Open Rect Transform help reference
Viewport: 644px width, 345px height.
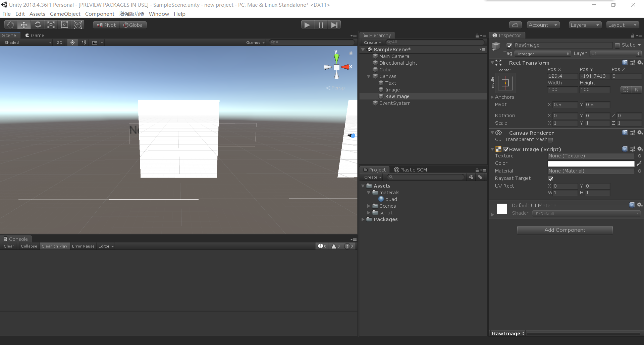625,63
